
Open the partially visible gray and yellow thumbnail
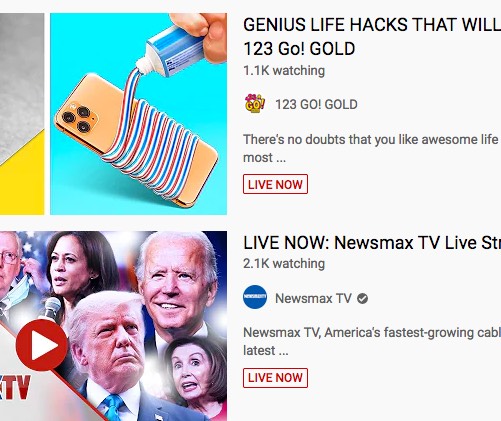pyautogui.click(x=22, y=114)
